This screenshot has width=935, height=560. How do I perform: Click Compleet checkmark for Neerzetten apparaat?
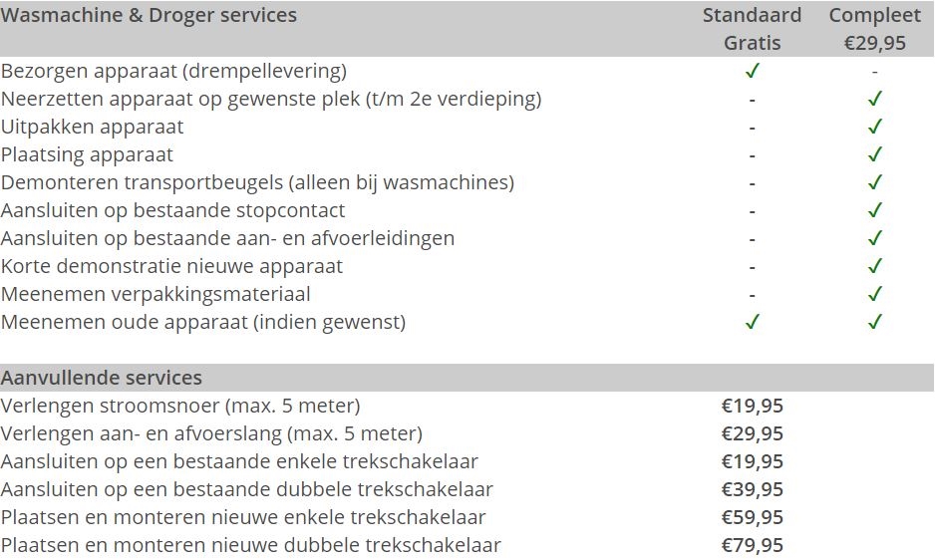(875, 99)
